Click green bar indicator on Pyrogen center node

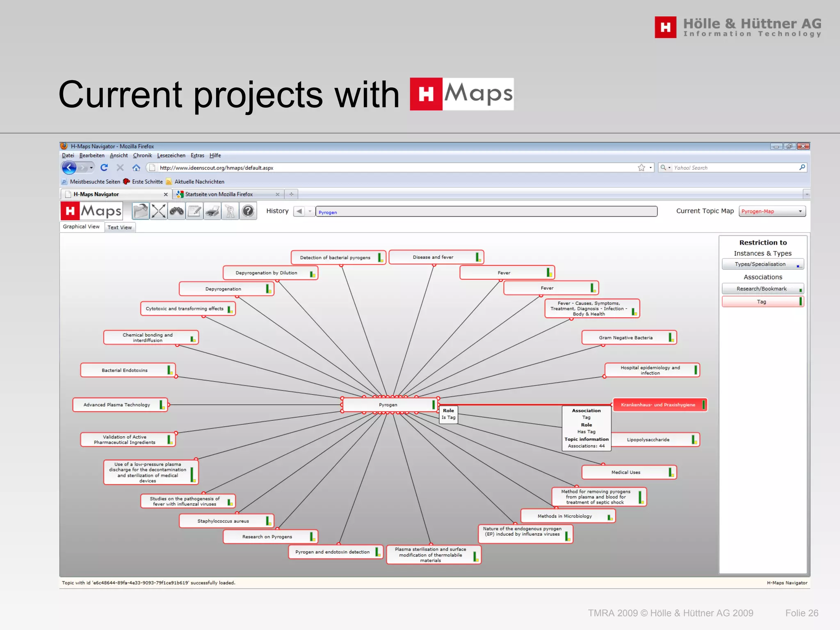(434, 404)
